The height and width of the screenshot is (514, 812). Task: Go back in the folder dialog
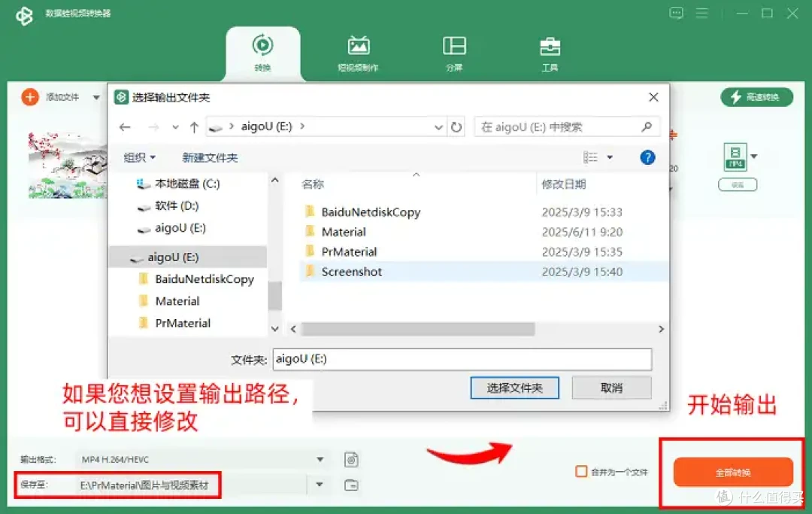click(125, 127)
